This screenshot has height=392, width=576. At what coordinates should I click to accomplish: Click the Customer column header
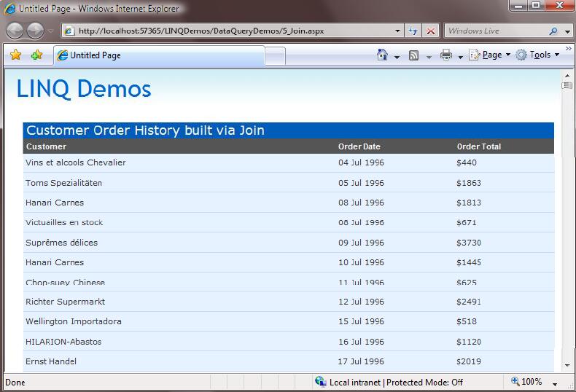point(46,146)
